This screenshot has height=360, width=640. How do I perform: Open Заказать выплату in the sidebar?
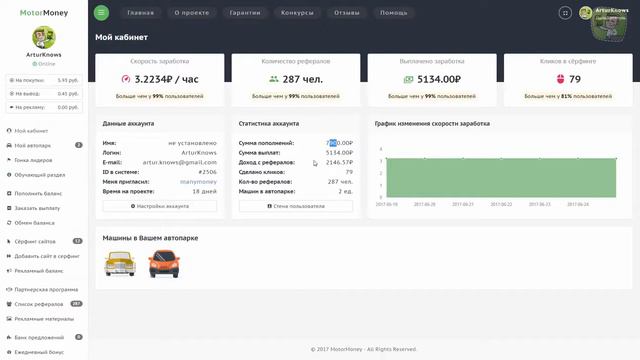tap(37, 208)
